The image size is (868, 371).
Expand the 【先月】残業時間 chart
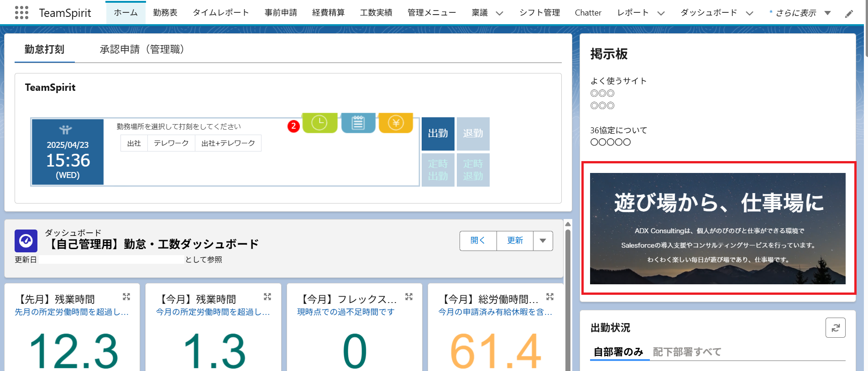pyautogui.click(x=126, y=297)
